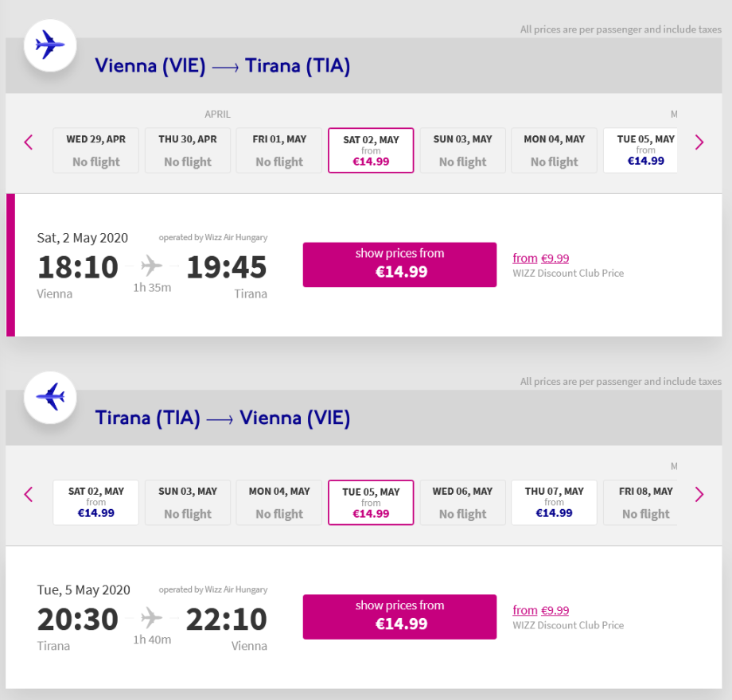Show prices for the 20:30 Tirana flight
Image resolution: width=732 pixels, height=700 pixels.
click(x=399, y=616)
